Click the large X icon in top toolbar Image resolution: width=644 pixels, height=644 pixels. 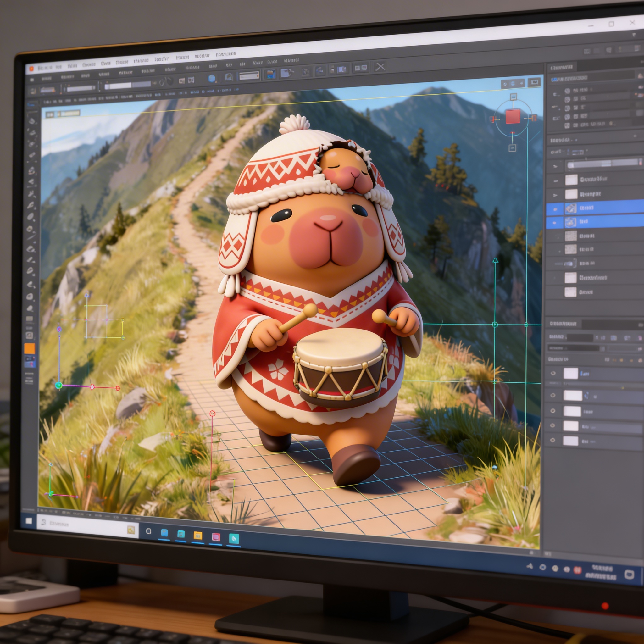pyautogui.click(x=380, y=67)
